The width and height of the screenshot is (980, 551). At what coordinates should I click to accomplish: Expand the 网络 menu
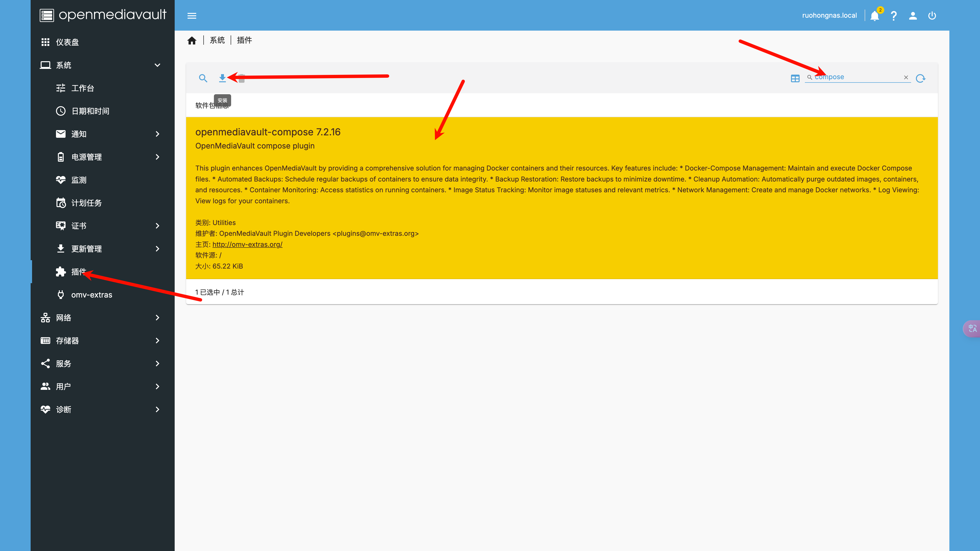tap(102, 318)
